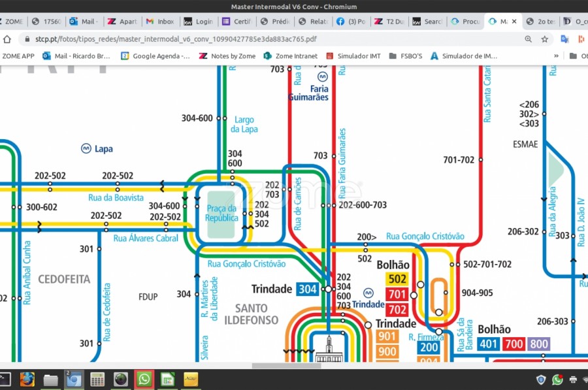
Task: Open Firefox from the taskbar
Action: coord(27,379)
